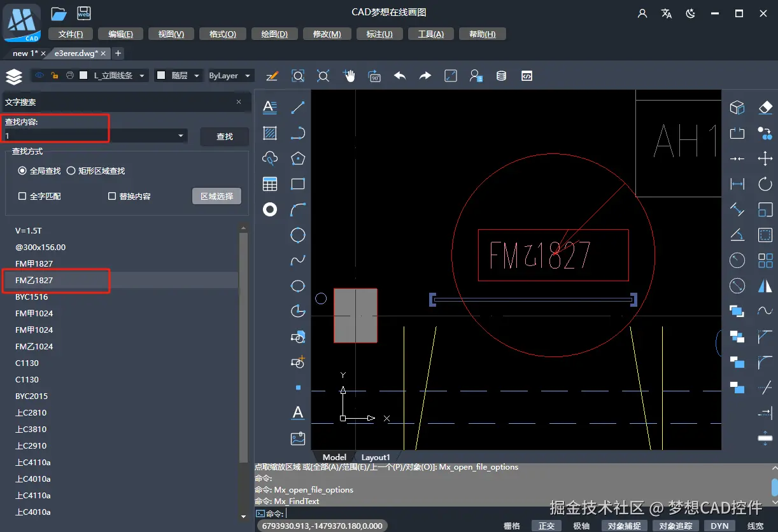Click the 区域选择 button

point(216,196)
